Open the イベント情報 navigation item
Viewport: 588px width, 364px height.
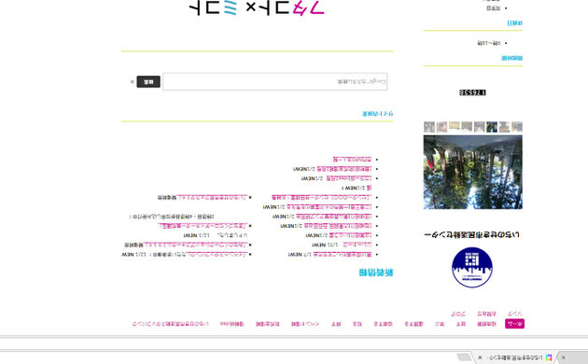(305, 324)
